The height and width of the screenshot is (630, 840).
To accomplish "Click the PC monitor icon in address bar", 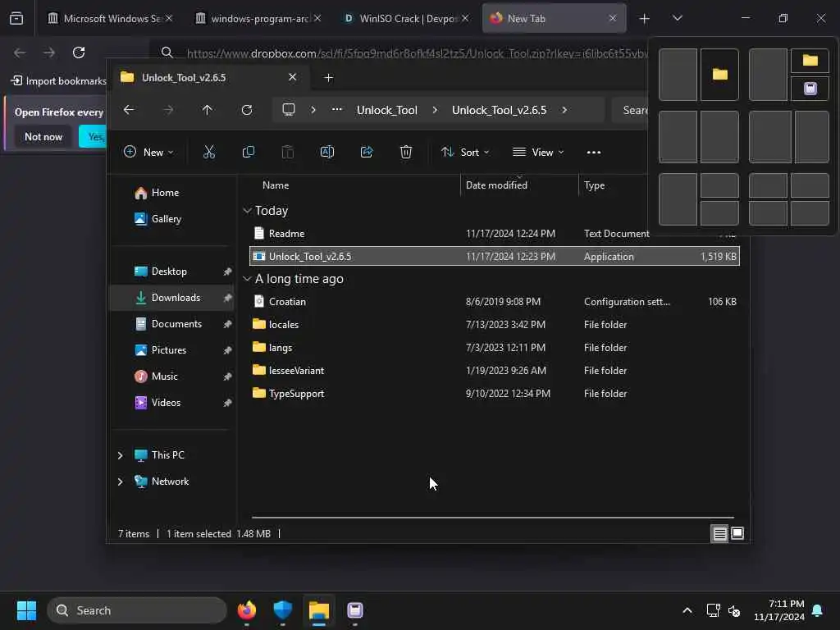I will pyautogui.click(x=289, y=110).
